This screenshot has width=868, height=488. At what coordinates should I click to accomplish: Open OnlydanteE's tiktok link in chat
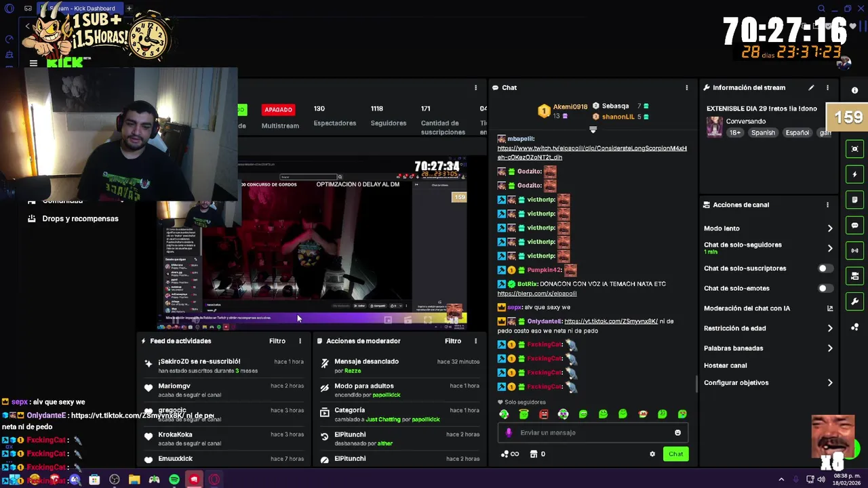[x=611, y=321]
